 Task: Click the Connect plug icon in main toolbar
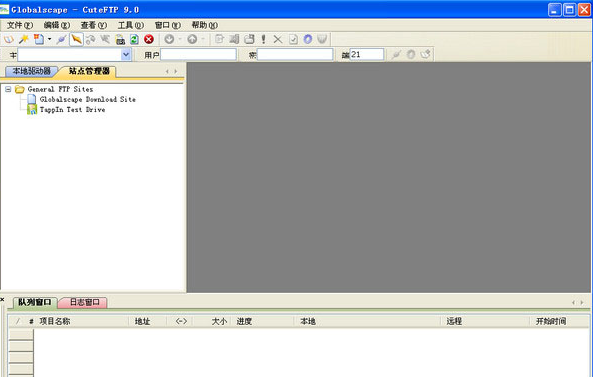click(61, 39)
